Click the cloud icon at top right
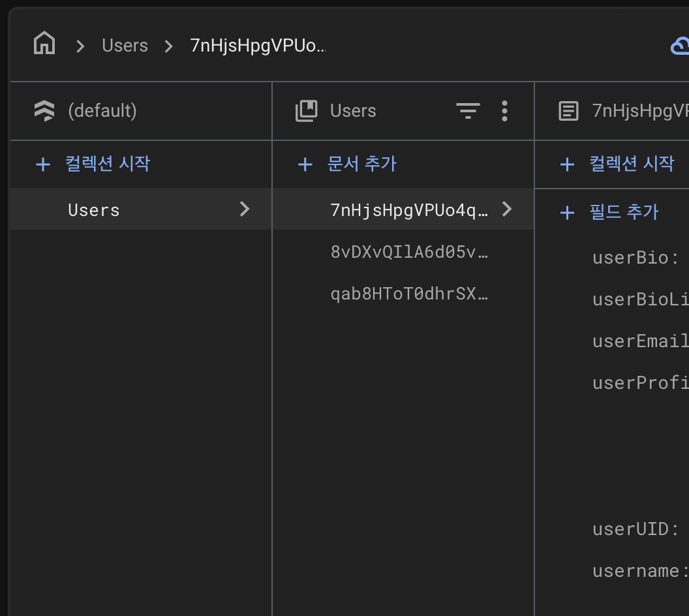 [x=680, y=46]
